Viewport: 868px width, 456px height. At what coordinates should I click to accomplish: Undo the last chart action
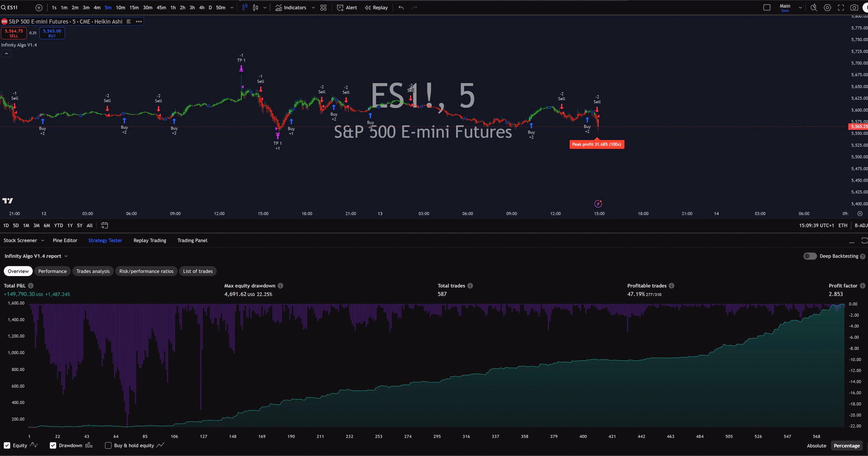pyautogui.click(x=400, y=7)
